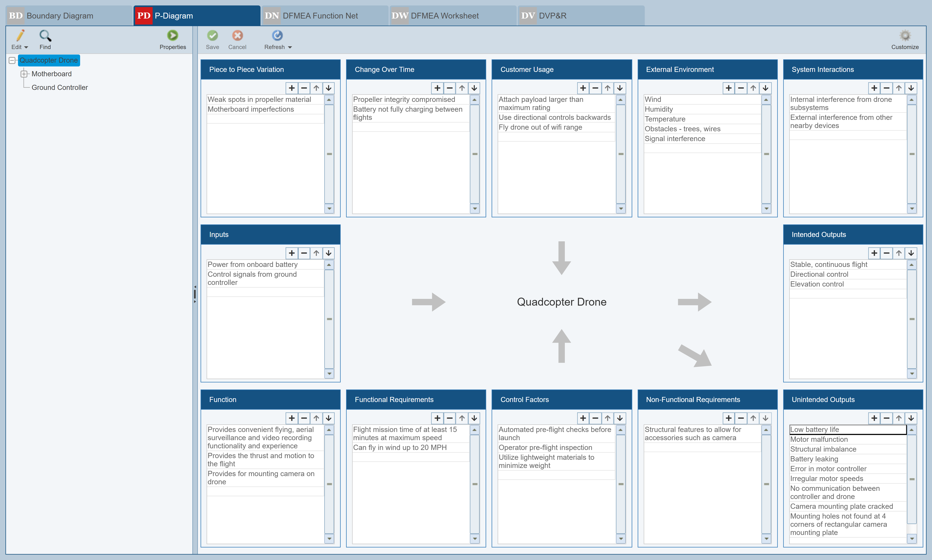932x560 pixels.
Task: Select the Motor malfunction entry
Action: point(819,439)
